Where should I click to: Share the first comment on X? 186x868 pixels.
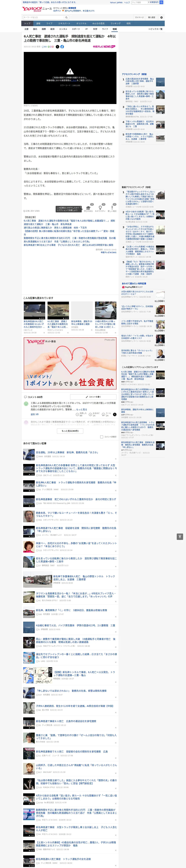[x=115, y=414]
